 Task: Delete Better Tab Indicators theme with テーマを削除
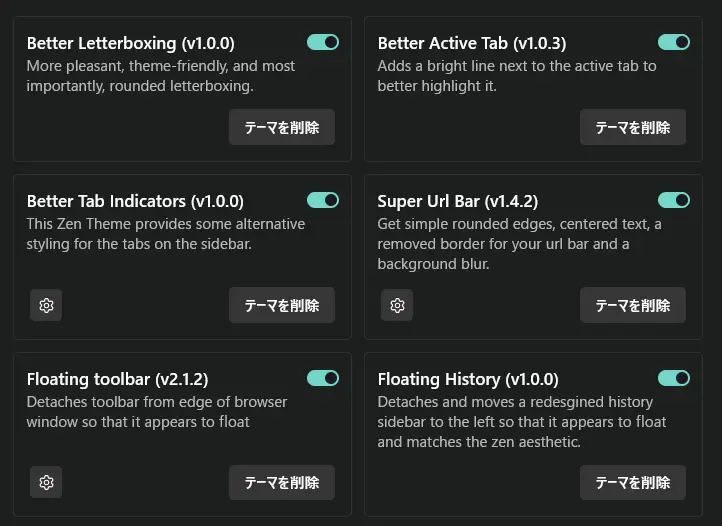(282, 305)
